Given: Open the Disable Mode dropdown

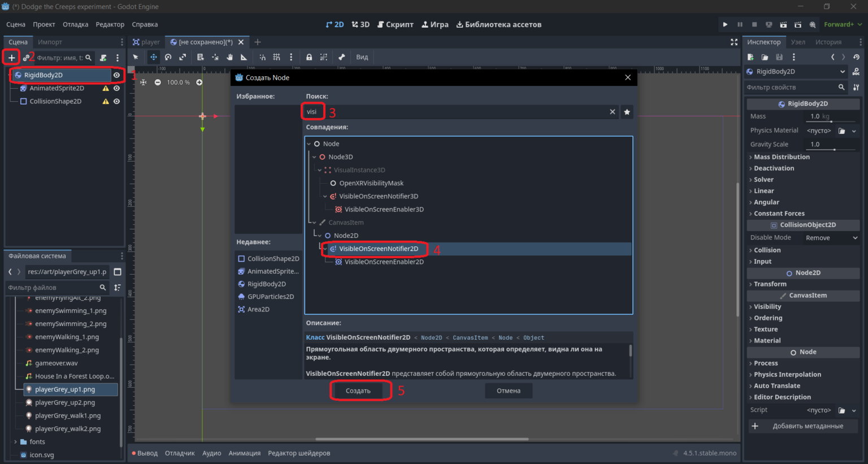Looking at the screenshot, I should point(831,238).
